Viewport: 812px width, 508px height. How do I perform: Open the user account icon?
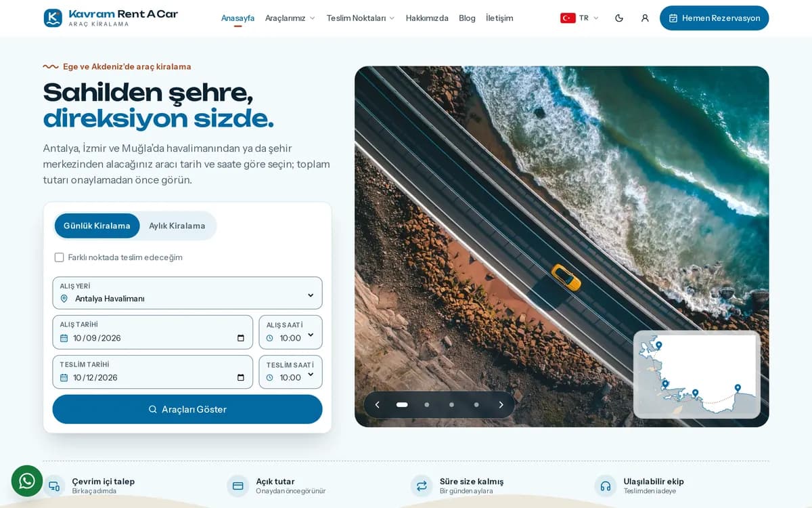click(x=645, y=18)
